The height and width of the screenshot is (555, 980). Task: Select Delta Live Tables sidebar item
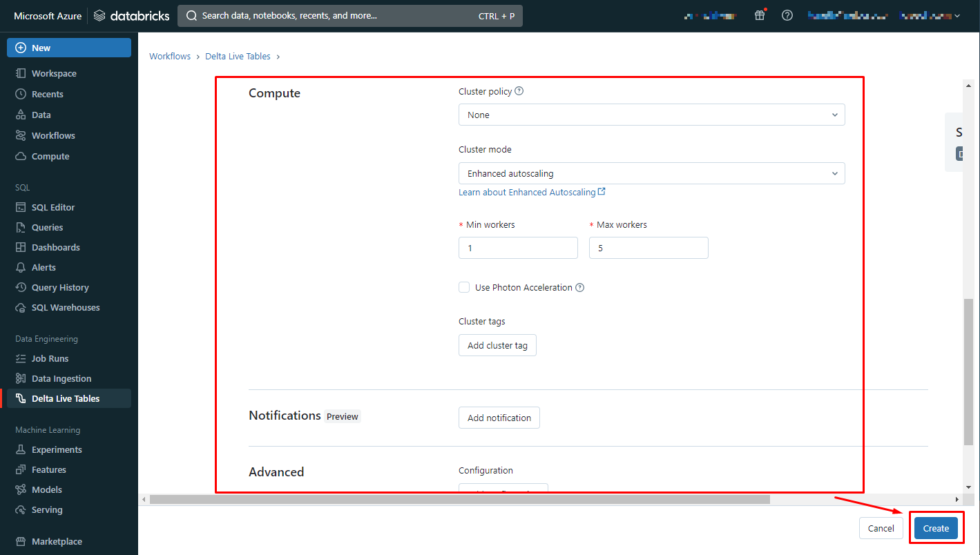coord(66,398)
